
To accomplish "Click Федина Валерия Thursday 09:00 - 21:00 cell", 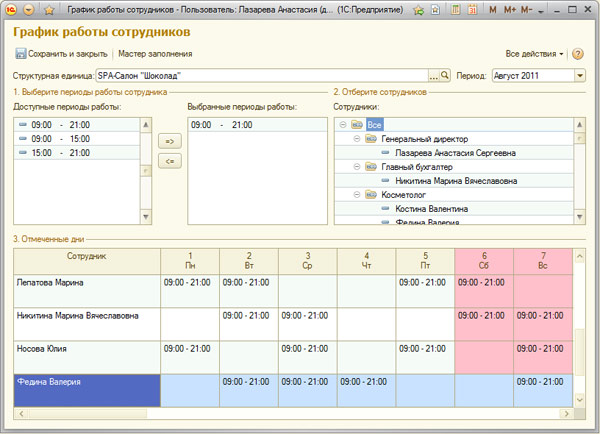I will [x=367, y=390].
